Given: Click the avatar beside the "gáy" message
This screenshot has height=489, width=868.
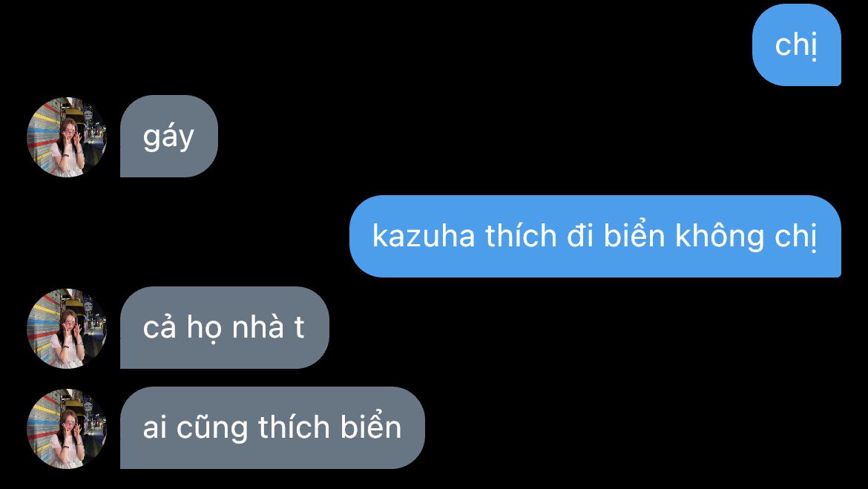Looking at the screenshot, I should click(x=67, y=137).
